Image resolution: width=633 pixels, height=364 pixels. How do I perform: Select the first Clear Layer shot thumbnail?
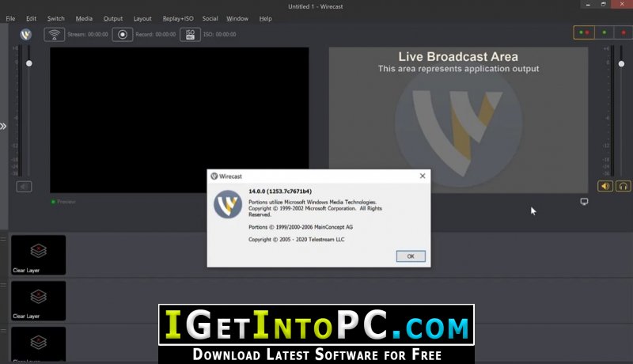click(38, 255)
